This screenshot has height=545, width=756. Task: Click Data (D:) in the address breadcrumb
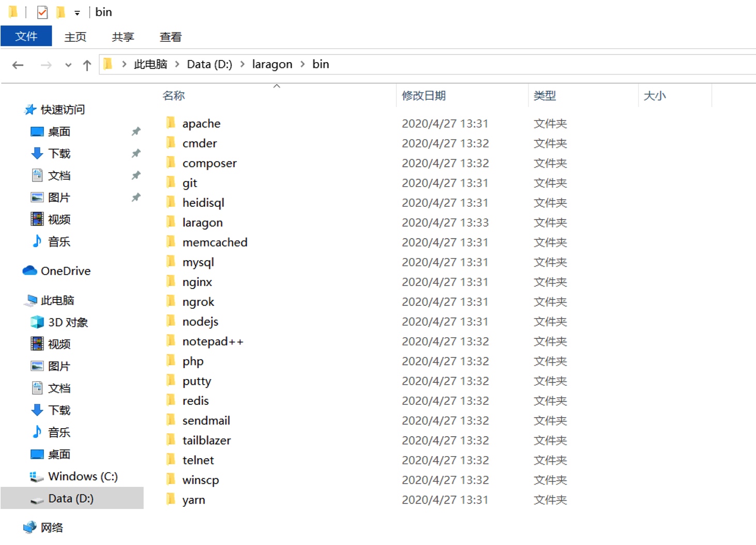point(209,64)
